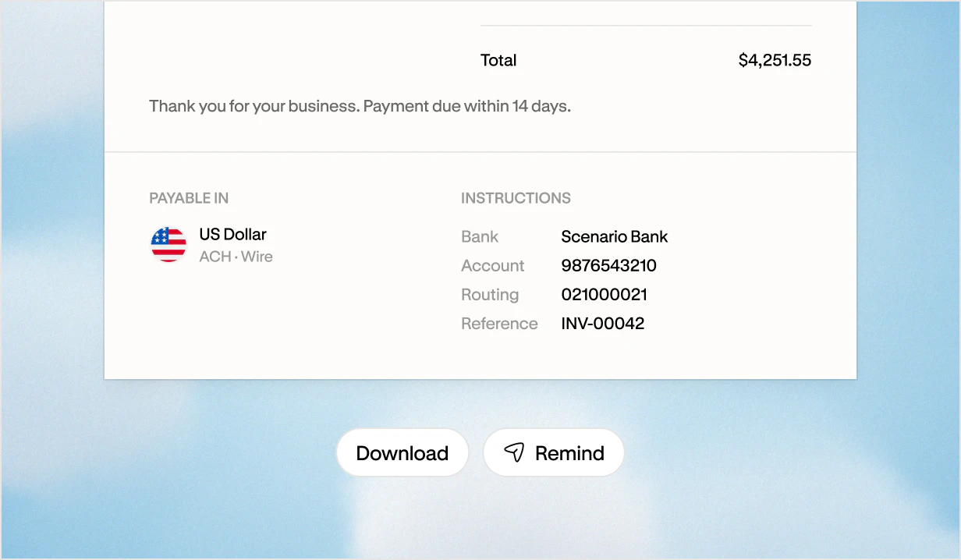Click the US flag icon

(168, 245)
